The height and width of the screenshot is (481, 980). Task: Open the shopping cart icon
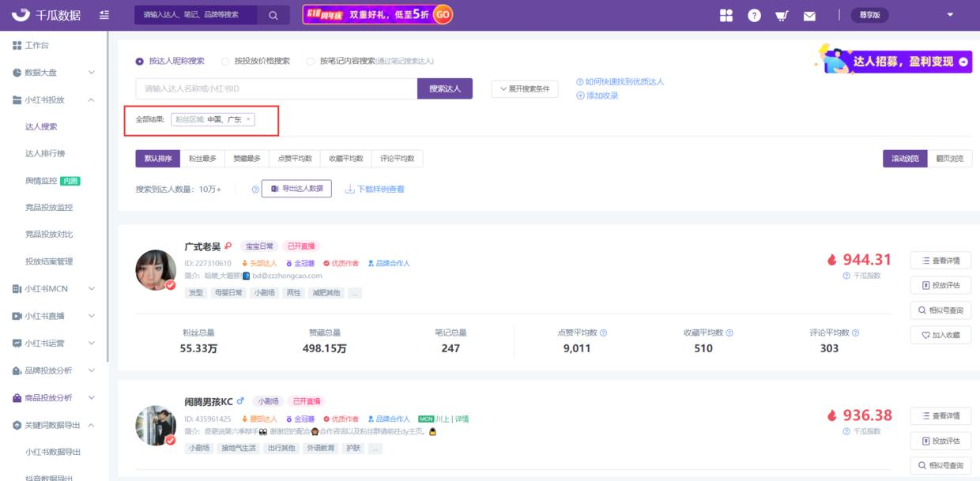782,15
